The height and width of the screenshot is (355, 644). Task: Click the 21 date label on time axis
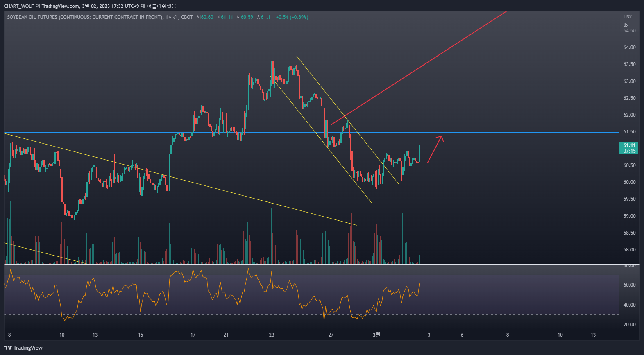226,335
